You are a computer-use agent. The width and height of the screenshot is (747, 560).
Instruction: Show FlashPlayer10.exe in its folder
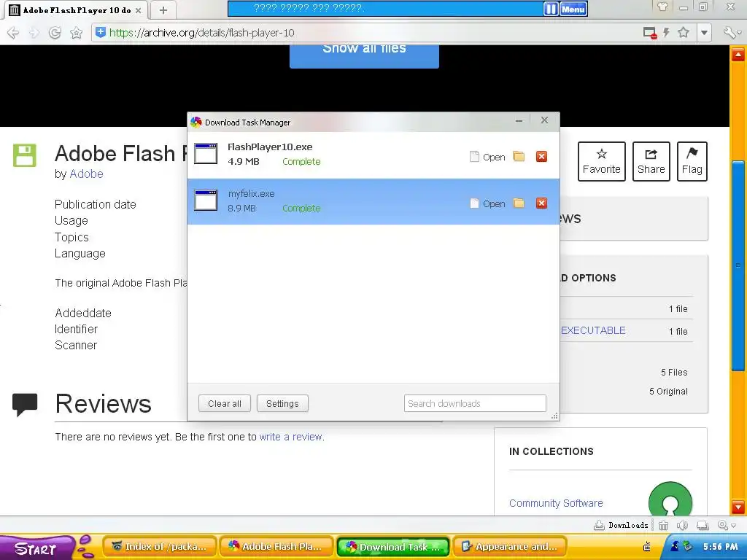click(519, 157)
